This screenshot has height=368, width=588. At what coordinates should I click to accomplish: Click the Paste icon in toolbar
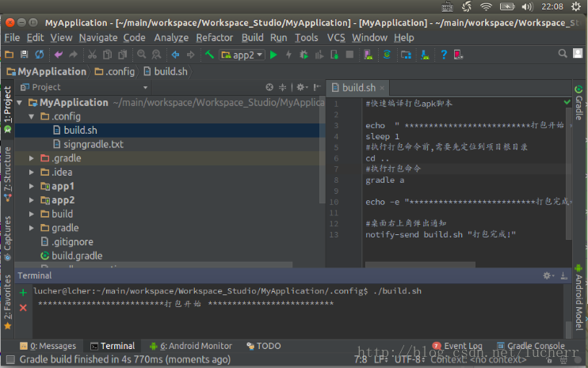coord(122,55)
